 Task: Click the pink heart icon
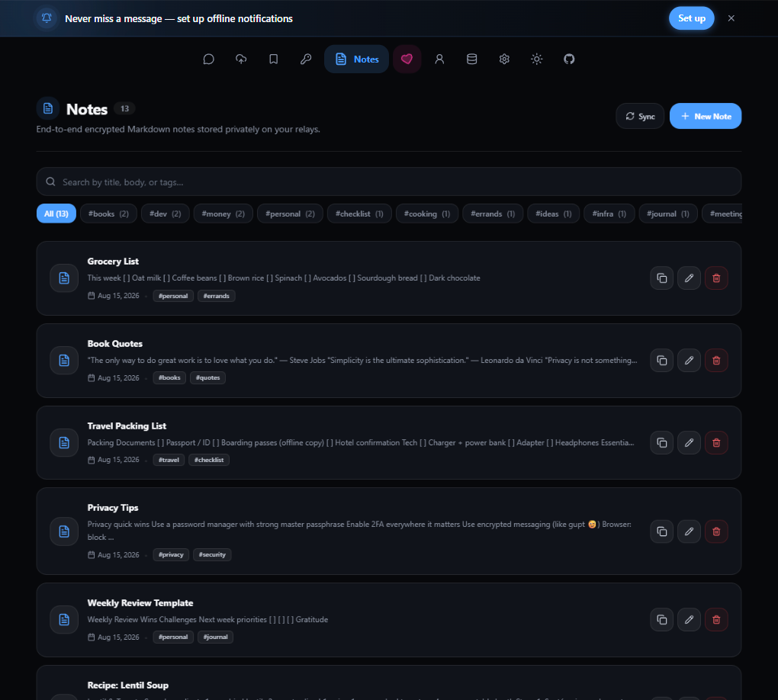[407, 59]
